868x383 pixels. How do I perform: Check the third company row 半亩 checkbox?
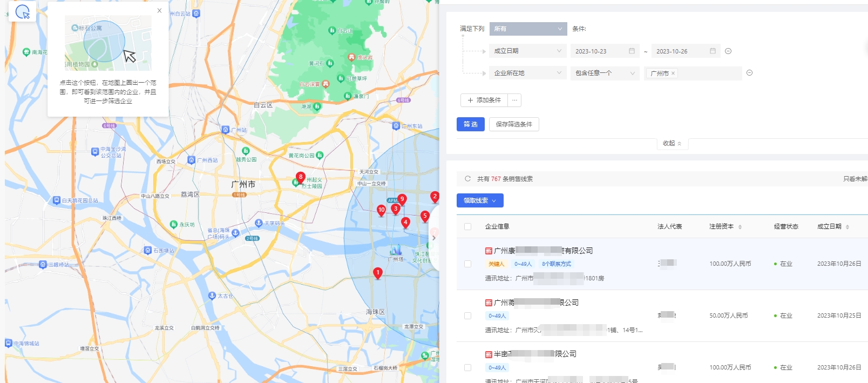click(x=467, y=368)
